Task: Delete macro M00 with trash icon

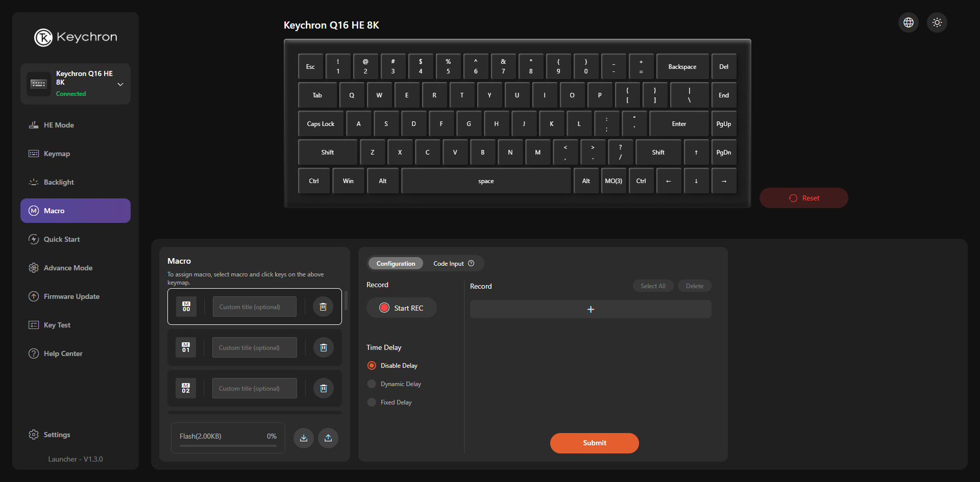Action: 323,307
